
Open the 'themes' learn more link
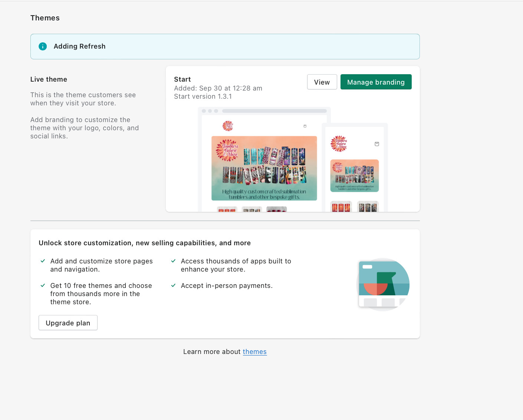(254, 352)
